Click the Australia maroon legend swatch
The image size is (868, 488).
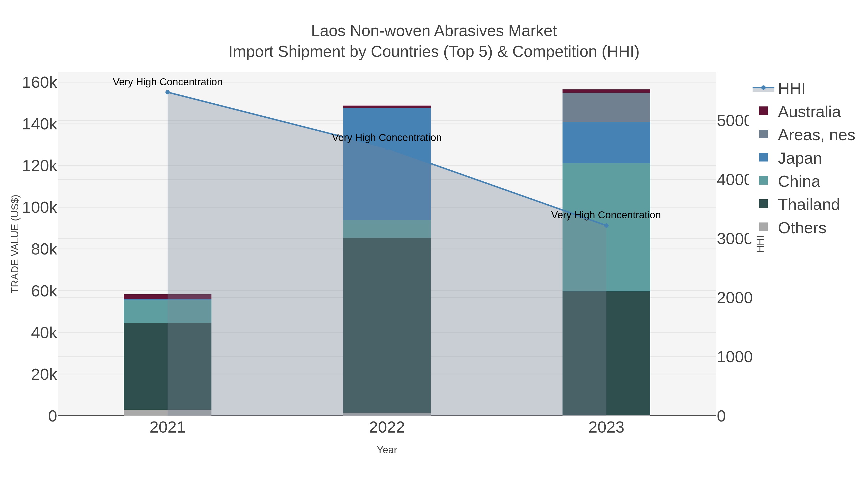(764, 111)
